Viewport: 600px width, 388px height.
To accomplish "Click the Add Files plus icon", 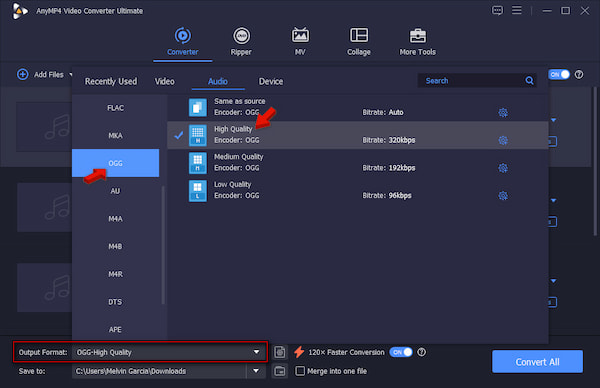I will point(23,74).
